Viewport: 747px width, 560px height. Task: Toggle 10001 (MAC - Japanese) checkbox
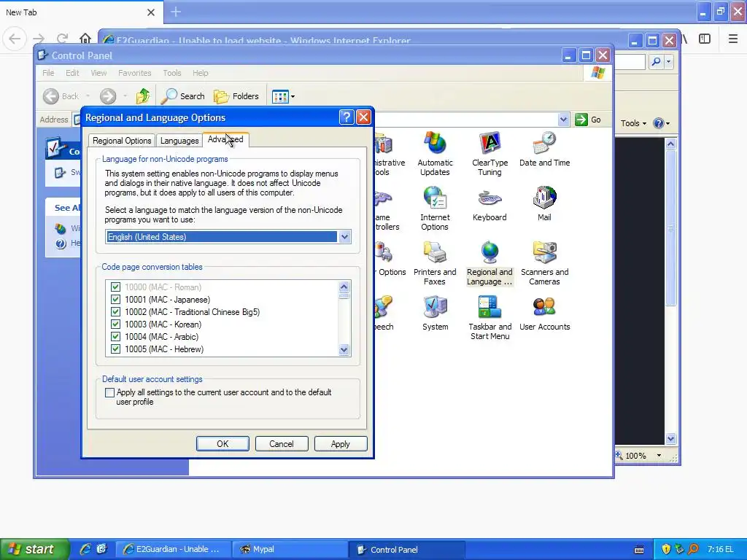[x=115, y=300]
